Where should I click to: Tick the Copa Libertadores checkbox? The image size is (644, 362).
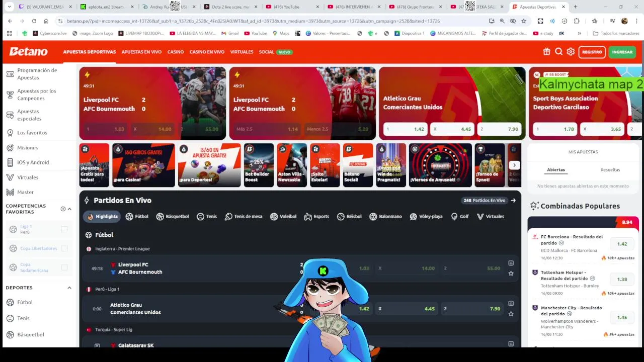(x=64, y=248)
